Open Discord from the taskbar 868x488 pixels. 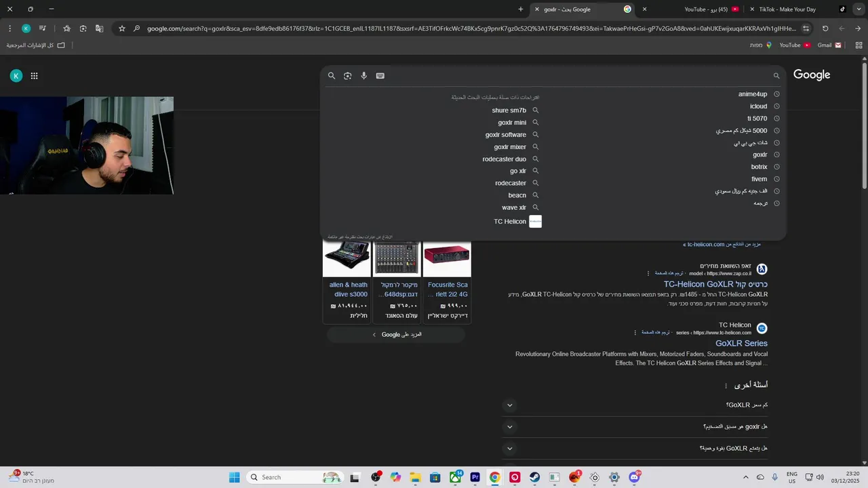click(634, 477)
